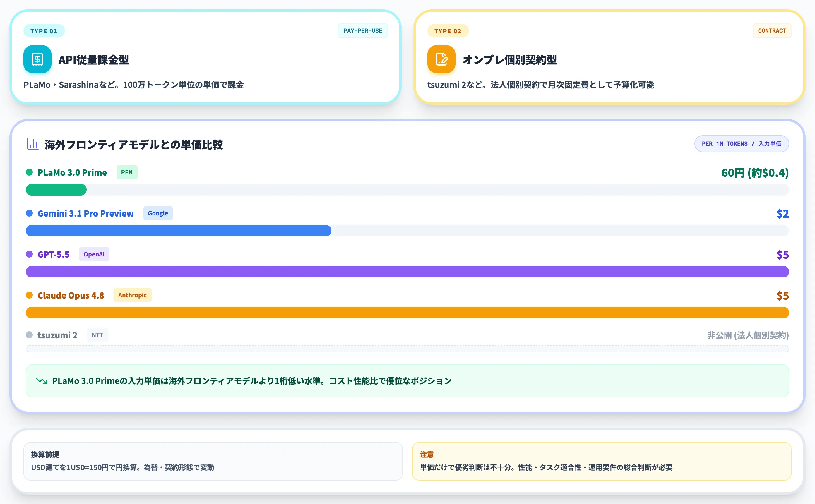Image resolution: width=815 pixels, height=504 pixels.
Task: Click the 単価だけで優劣判断は不十分 caution text
Action: click(546, 468)
